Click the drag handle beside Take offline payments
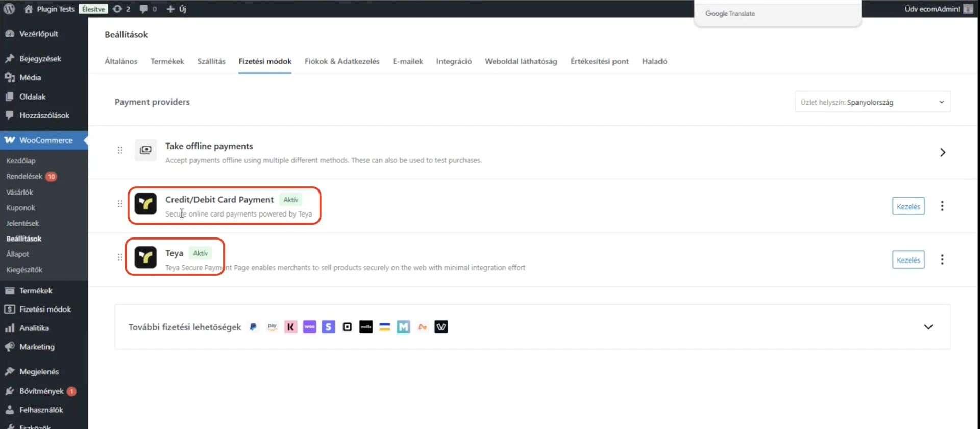 coord(120,150)
